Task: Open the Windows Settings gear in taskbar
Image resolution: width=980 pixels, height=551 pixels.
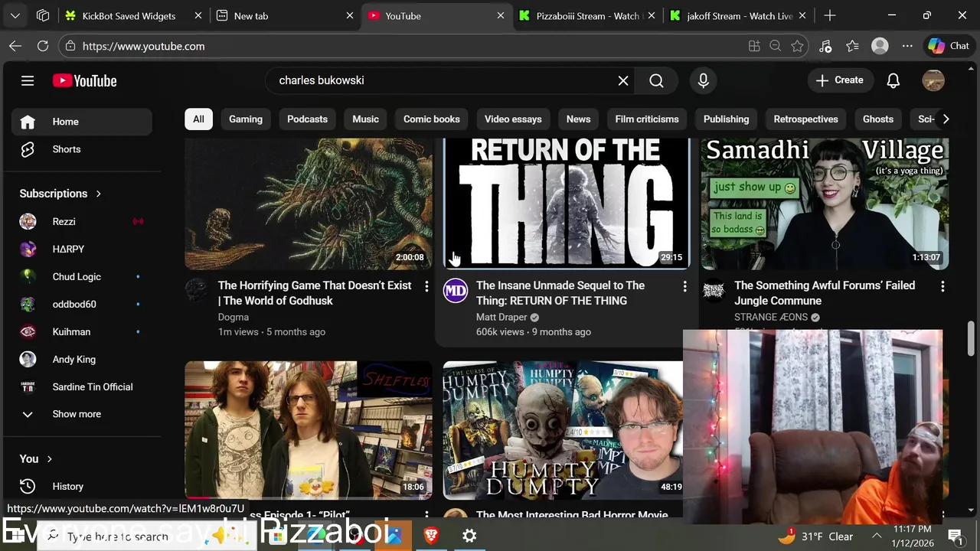Action: coord(469,536)
